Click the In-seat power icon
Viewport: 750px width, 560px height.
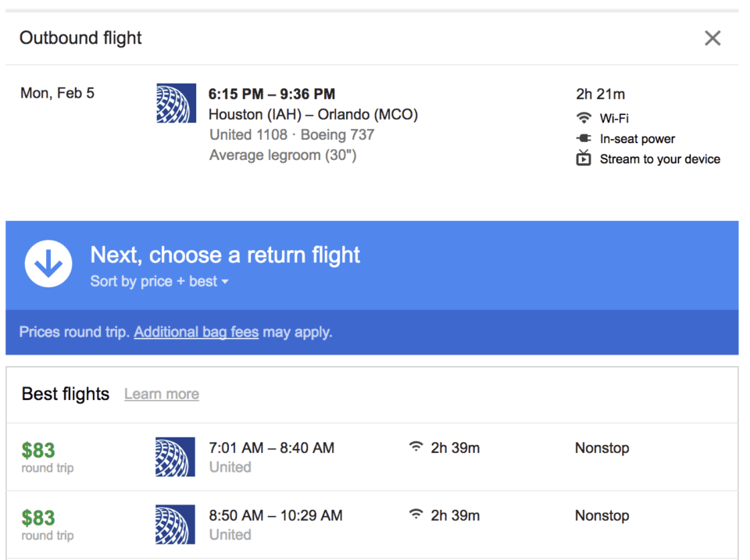pos(584,138)
